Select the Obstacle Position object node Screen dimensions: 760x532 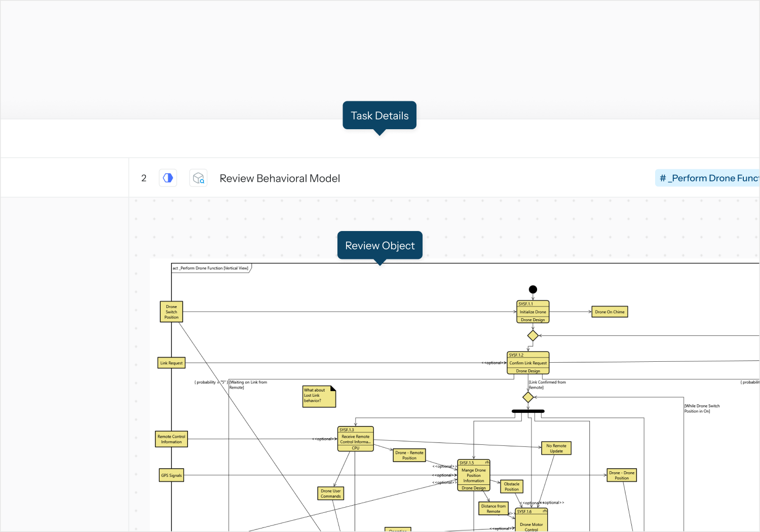pos(511,487)
